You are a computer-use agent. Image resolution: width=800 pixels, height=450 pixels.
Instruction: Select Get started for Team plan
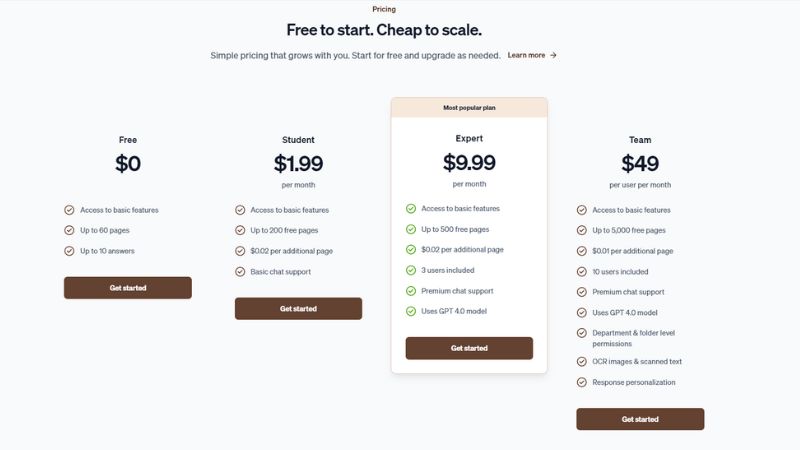[640, 419]
